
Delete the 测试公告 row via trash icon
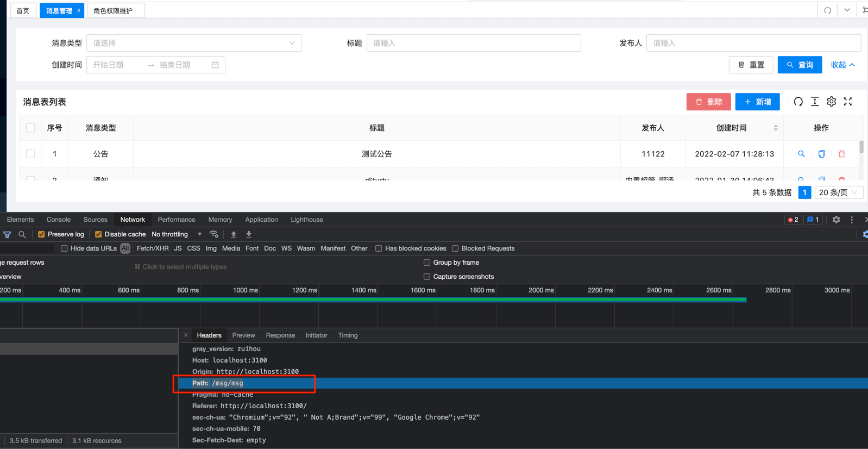point(841,154)
